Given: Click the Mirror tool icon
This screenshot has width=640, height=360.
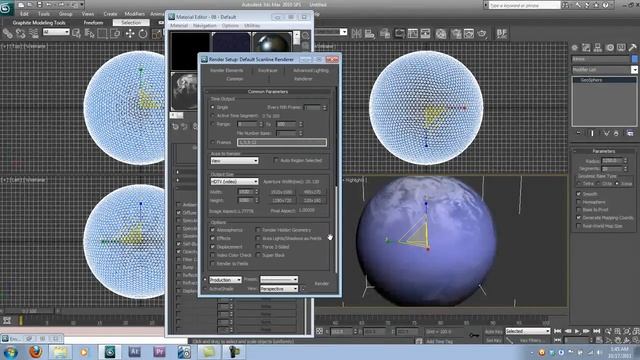Looking at the screenshot, I should pos(356,33).
